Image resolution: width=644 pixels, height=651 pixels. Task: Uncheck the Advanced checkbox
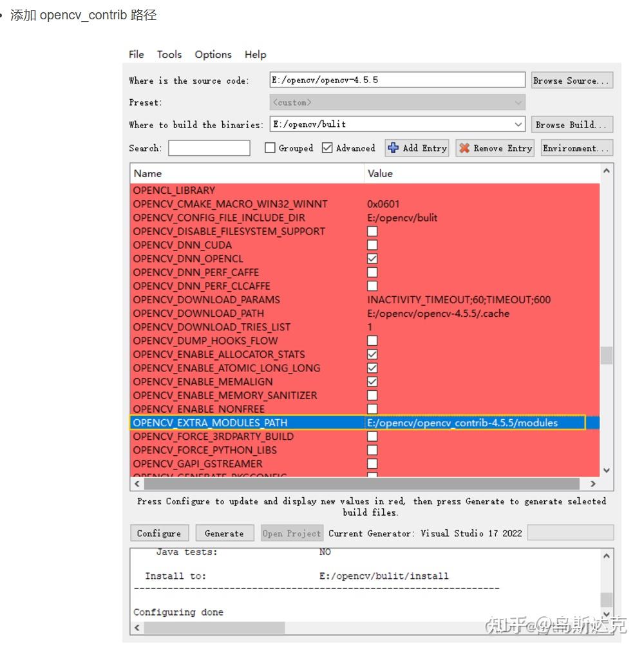[328, 147]
